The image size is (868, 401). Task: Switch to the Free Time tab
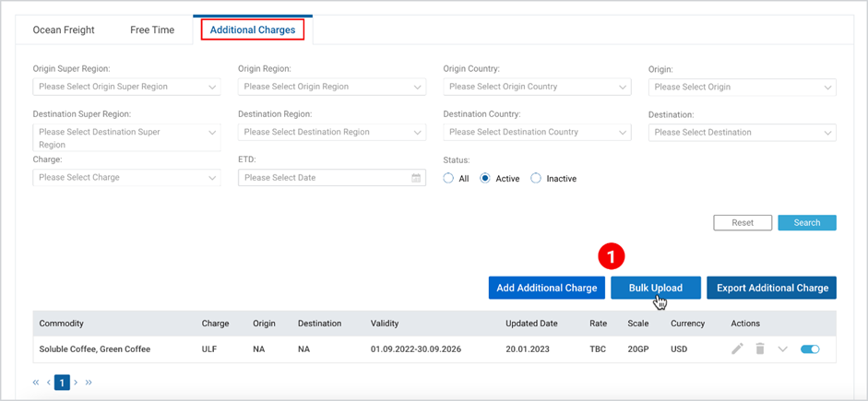[x=152, y=29]
